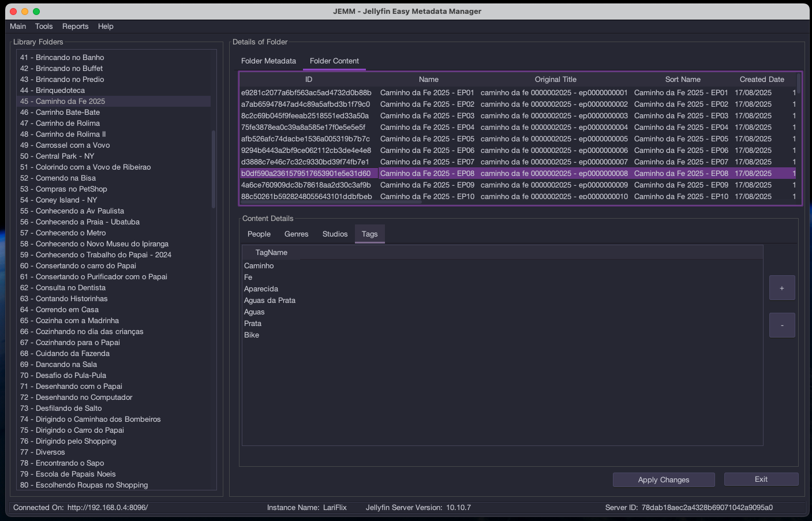Viewport: 812px width, 521px height.
Task: Select folder 62 - Consulta no Dentista
Action: pos(70,288)
